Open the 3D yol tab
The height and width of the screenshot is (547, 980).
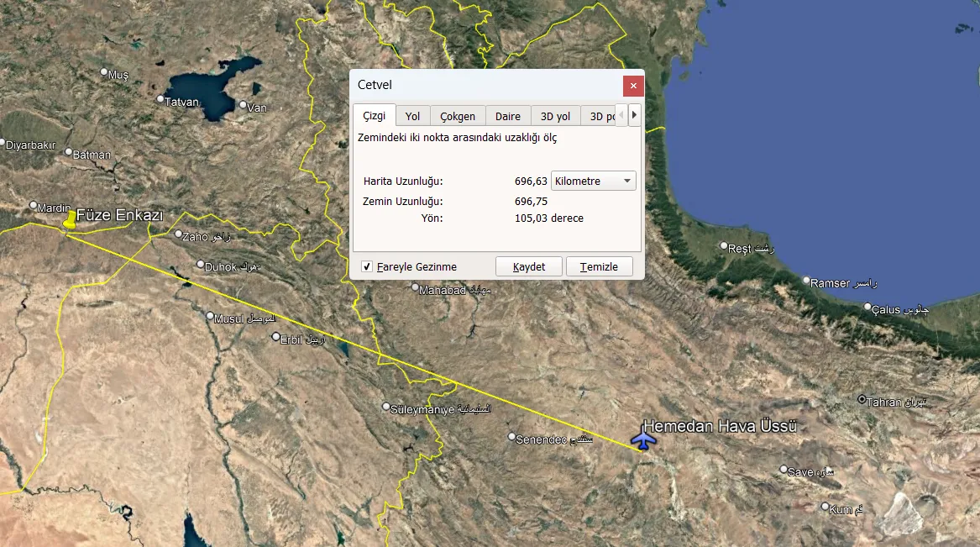click(x=555, y=116)
